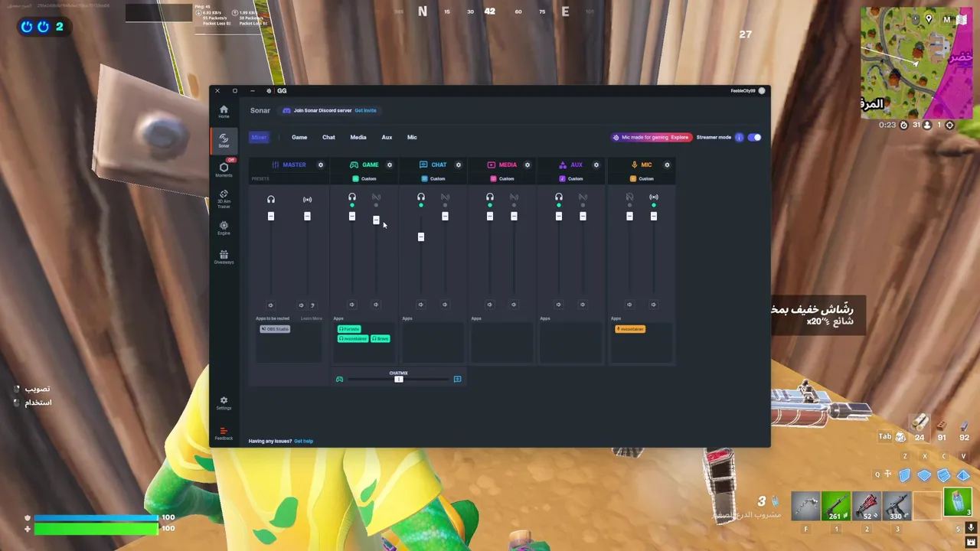The height and width of the screenshot is (551, 980).
Task: Switch to the Chat tab
Action: point(328,138)
